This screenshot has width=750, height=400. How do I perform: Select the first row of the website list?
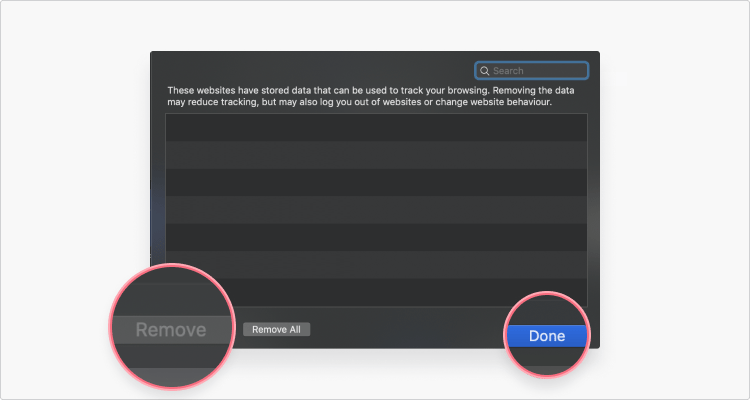pyautogui.click(x=375, y=128)
